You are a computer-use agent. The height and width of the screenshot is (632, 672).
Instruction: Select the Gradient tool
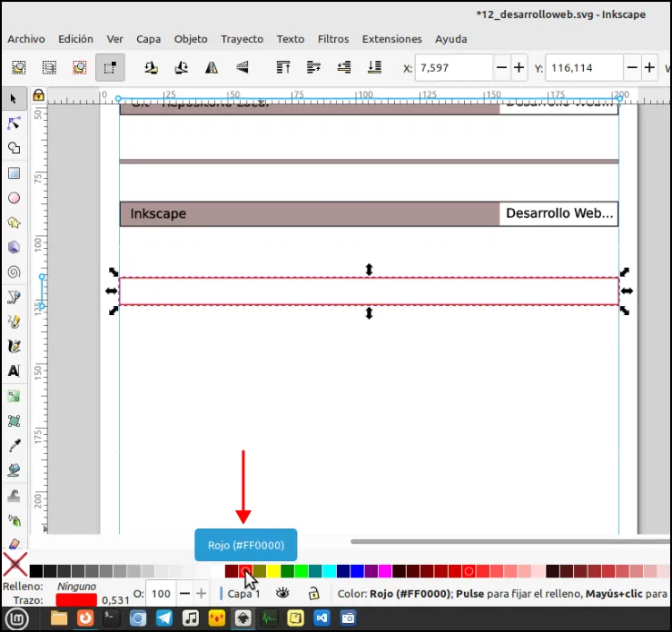(x=14, y=396)
